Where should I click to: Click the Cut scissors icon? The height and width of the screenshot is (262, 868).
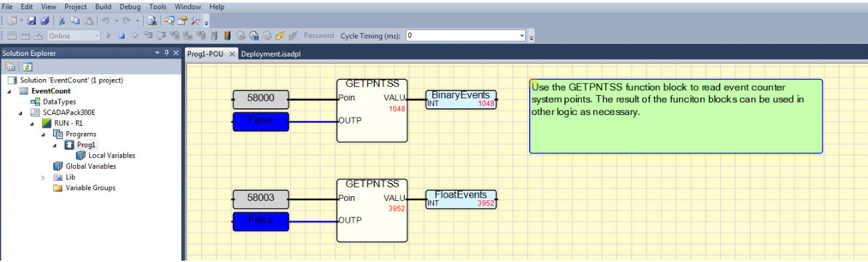click(62, 21)
